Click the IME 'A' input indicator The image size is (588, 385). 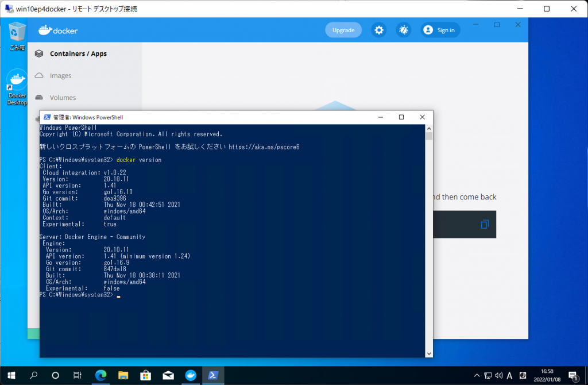click(510, 375)
